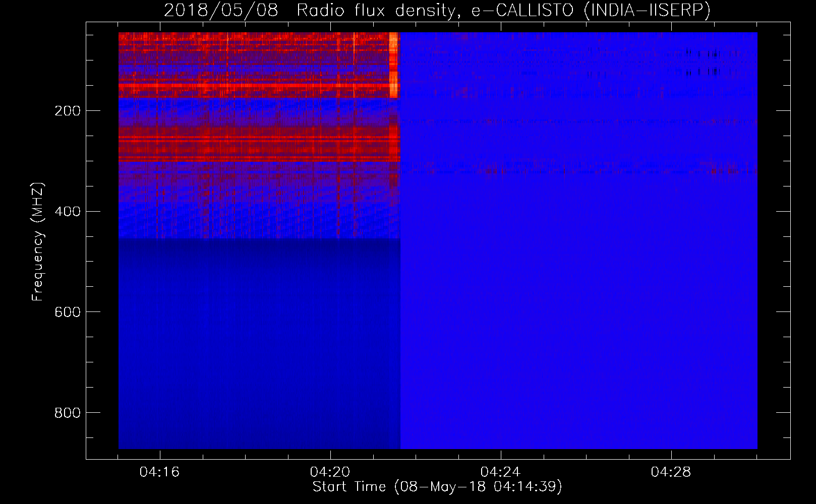The width and height of the screenshot is (816, 504).
Task: Click the plot title mentioning e-CALLISTO (INDIA-IISERP)
Action: click(437, 10)
